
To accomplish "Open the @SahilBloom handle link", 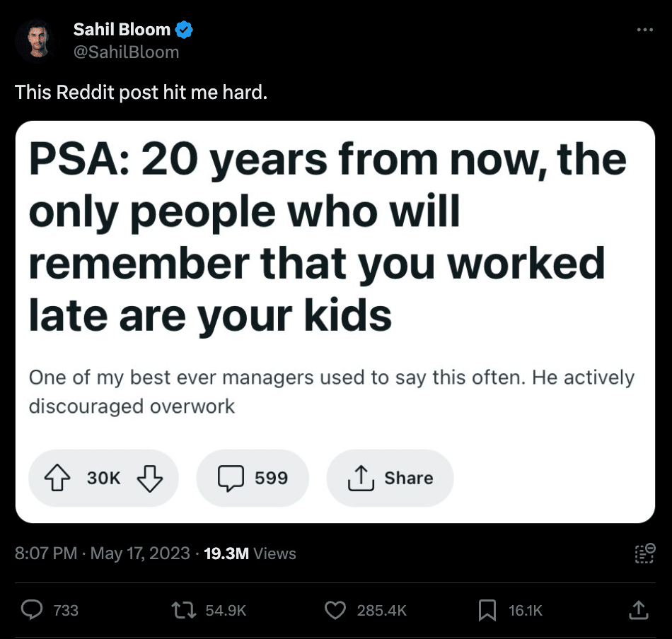I will point(126,52).
